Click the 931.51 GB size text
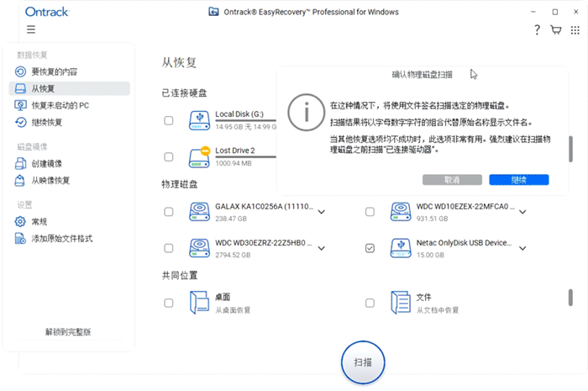The height and width of the screenshot is (391, 588). [432, 219]
